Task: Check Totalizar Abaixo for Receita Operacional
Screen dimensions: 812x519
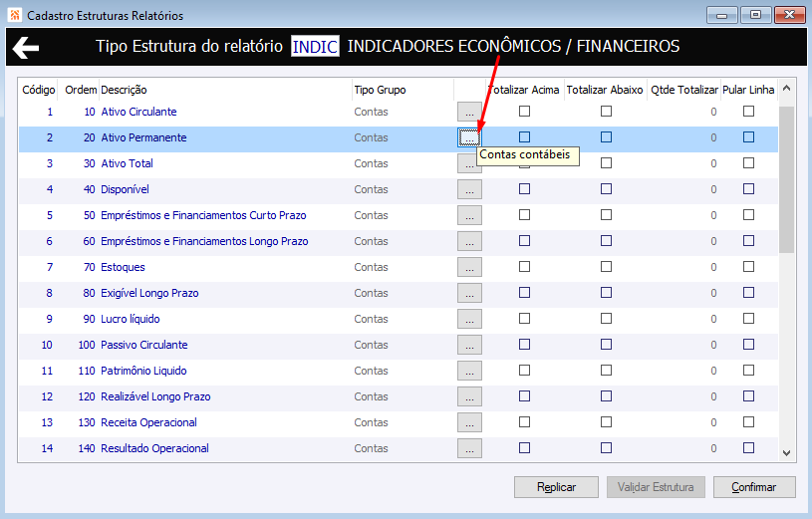Action: tap(606, 422)
